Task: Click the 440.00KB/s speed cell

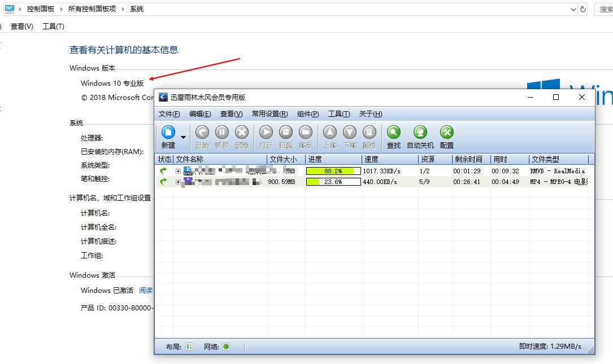Action: 380,182
